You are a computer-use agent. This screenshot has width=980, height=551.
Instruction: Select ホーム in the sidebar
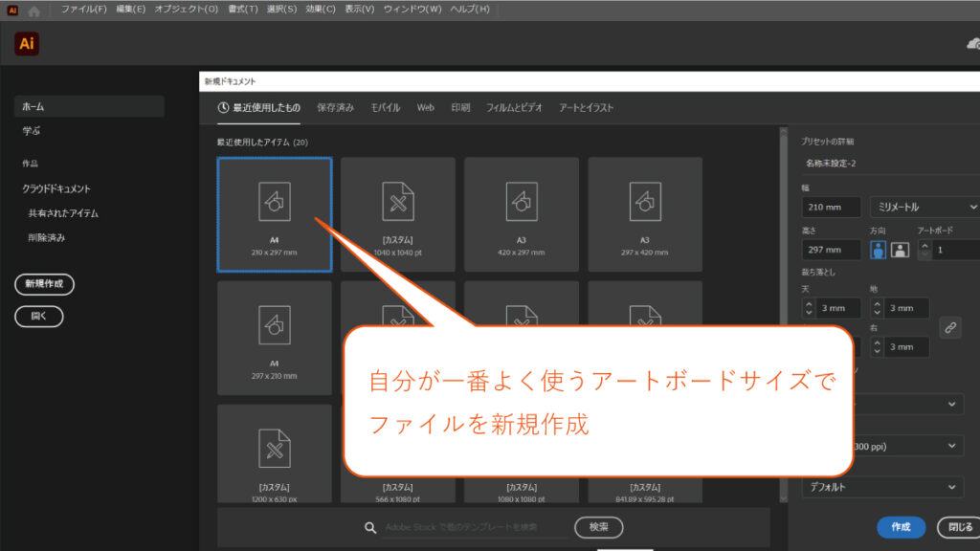[x=89, y=107]
